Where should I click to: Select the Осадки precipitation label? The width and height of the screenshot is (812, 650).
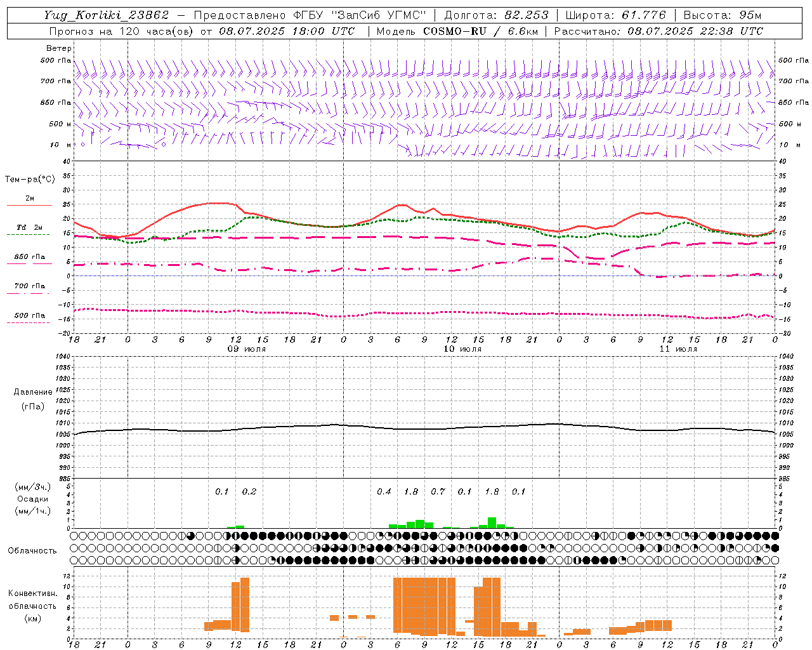coord(33,499)
